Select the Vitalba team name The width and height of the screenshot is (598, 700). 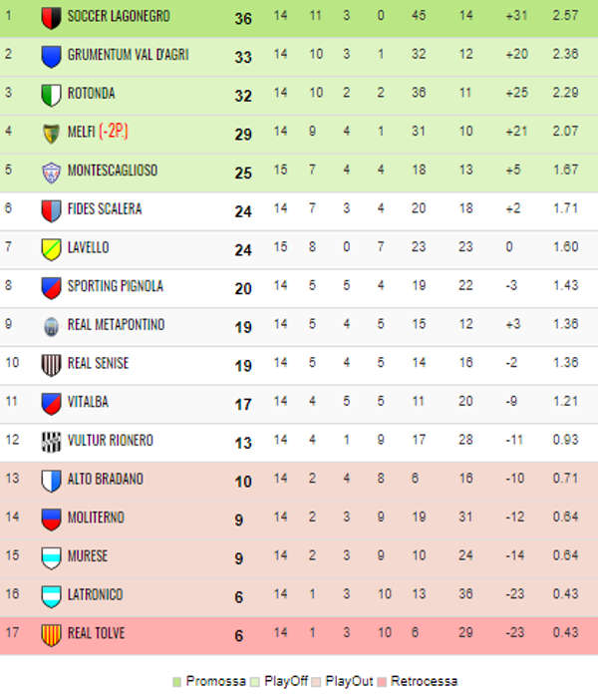pyautogui.click(x=88, y=402)
